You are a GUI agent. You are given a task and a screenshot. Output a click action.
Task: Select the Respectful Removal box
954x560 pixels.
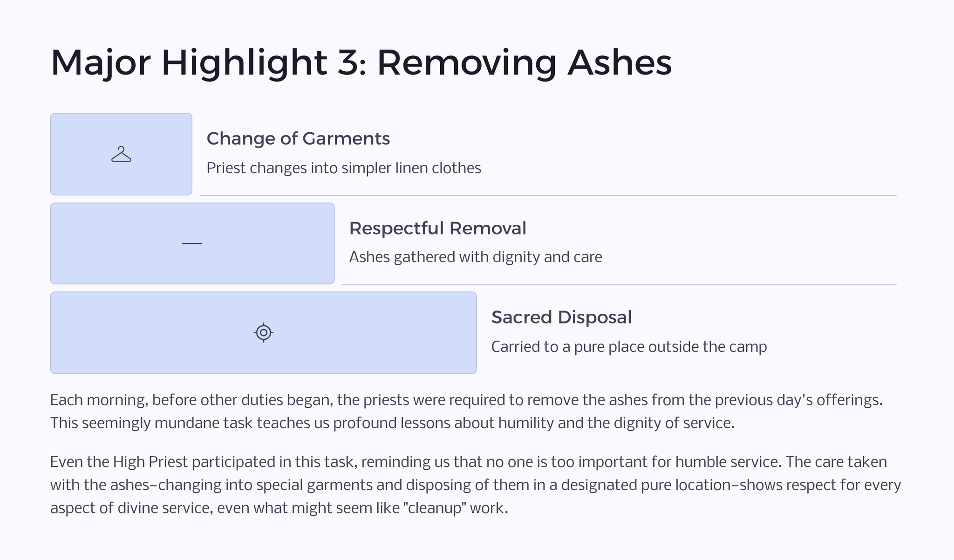tap(192, 243)
